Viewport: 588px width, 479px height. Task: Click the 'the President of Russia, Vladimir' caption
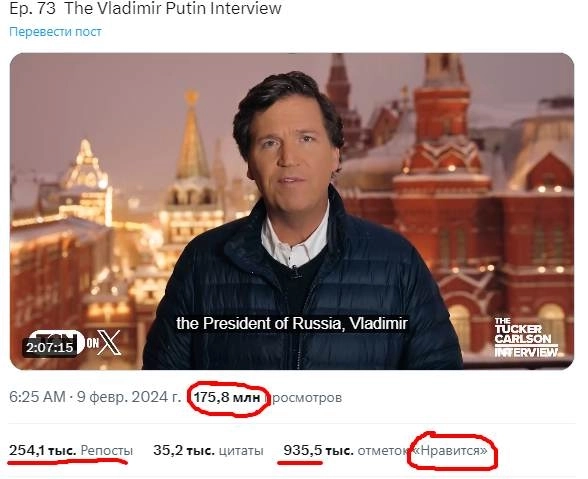click(x=292, y=323)
